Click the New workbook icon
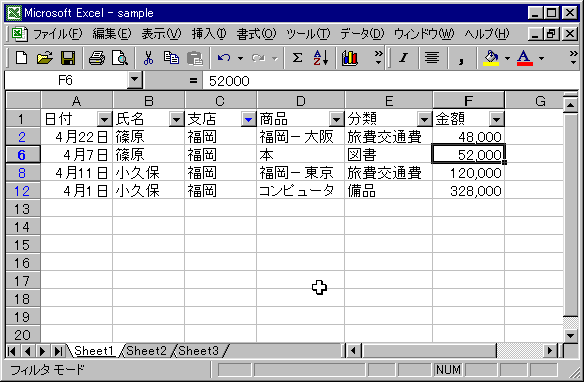The image size is (584, 382). coord(21,58)
